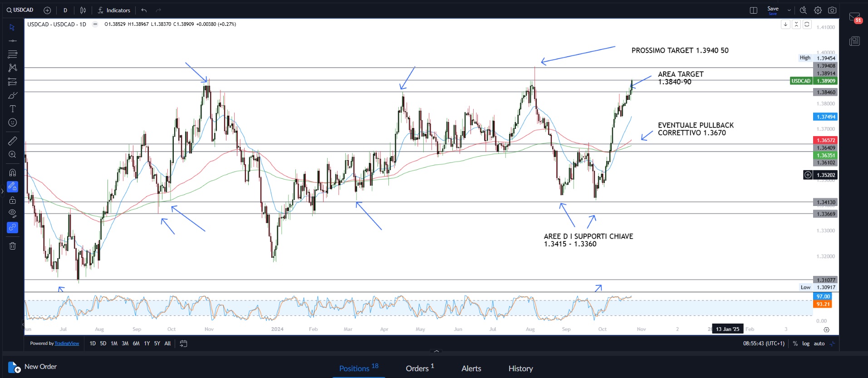Viewport: 868px width, 378px height.
Task: Hide all drawings with the eye icon
Action: click(x=13, y=213)
